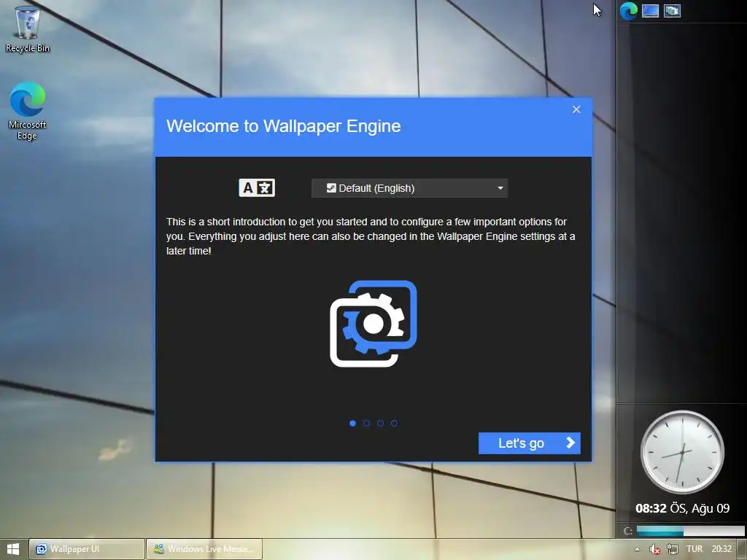Select the Mircosoft Edge desktop icon
747x560 pixels.
[x=28, y=111]
